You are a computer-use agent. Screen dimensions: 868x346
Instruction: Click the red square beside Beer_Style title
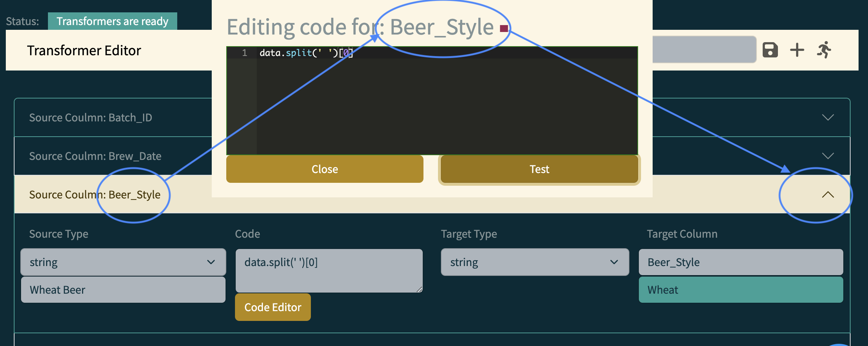pos(504,28)
